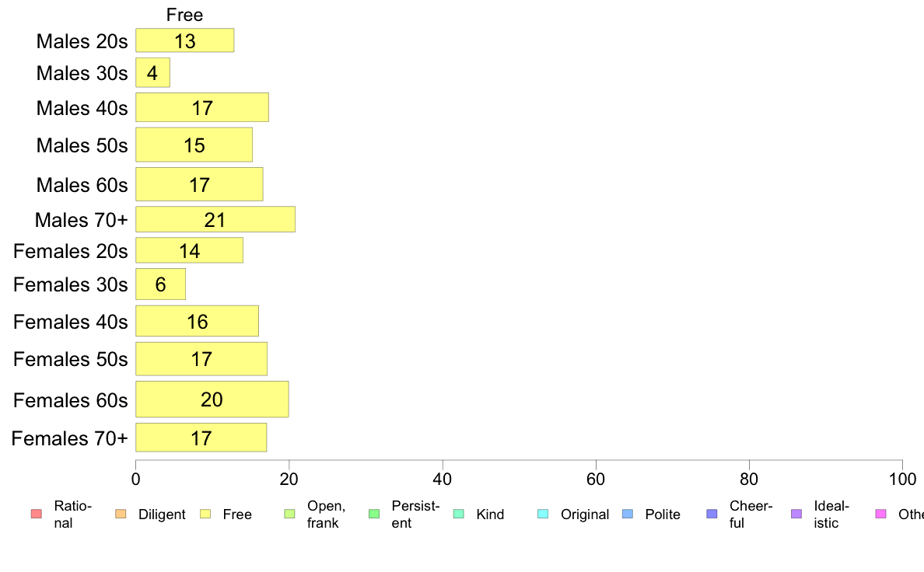Click the 100 axis tick label
924x572 pixels.
tap(902, 479)
